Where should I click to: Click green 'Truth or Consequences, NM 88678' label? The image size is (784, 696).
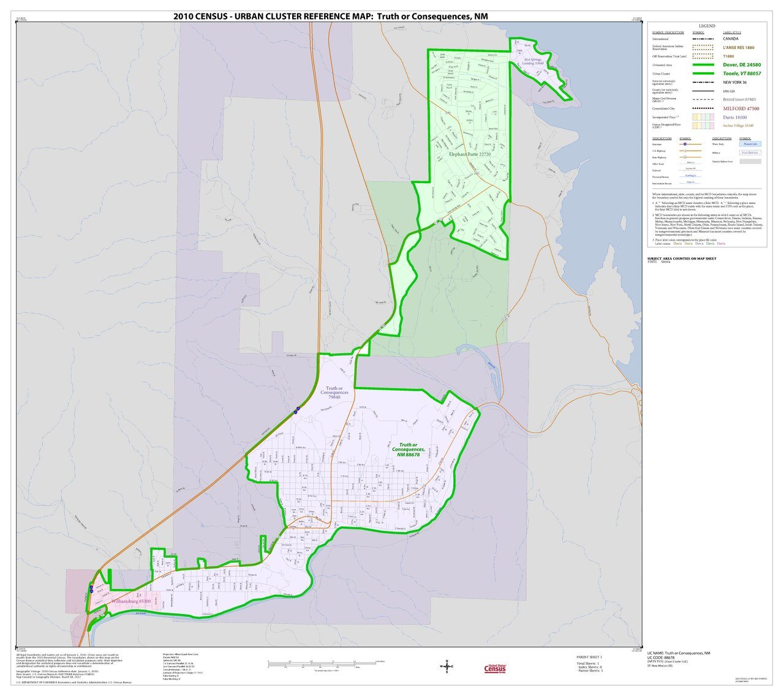tap(409, 450)
